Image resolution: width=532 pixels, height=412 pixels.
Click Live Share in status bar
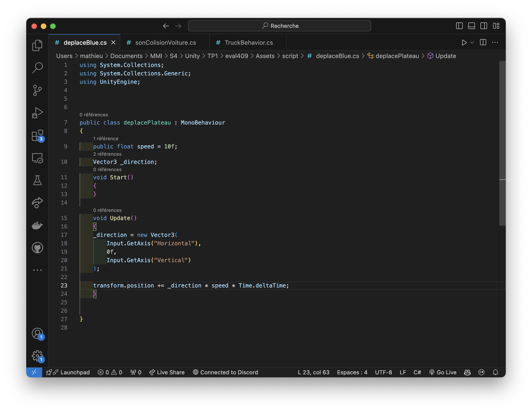pos(167,372)
